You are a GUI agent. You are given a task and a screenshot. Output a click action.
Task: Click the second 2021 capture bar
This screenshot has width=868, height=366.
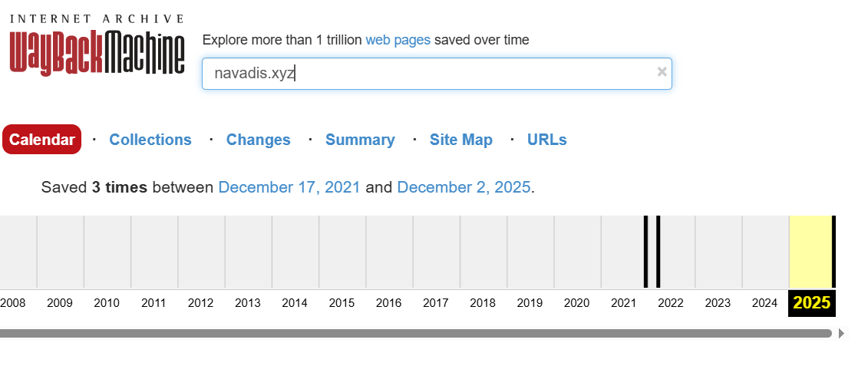(658, 252)
